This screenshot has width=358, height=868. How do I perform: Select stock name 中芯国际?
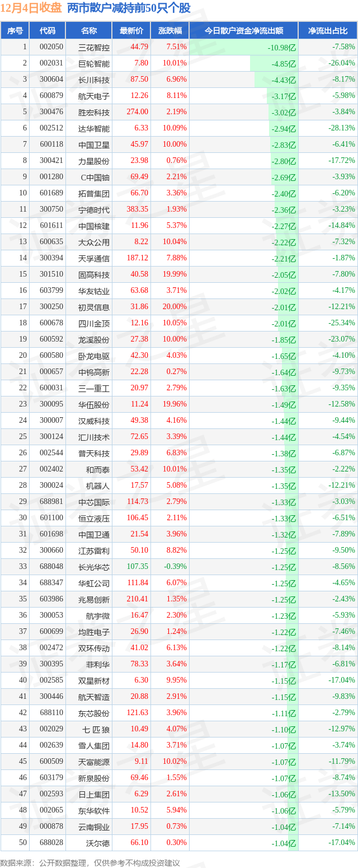94,502
